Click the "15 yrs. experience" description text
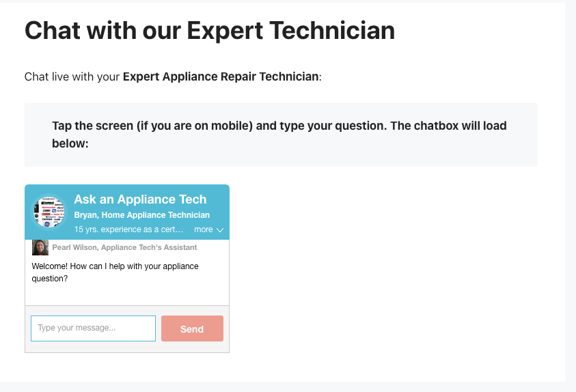The height and width of the screenshot is (392, 576). (x=128, y=229)
